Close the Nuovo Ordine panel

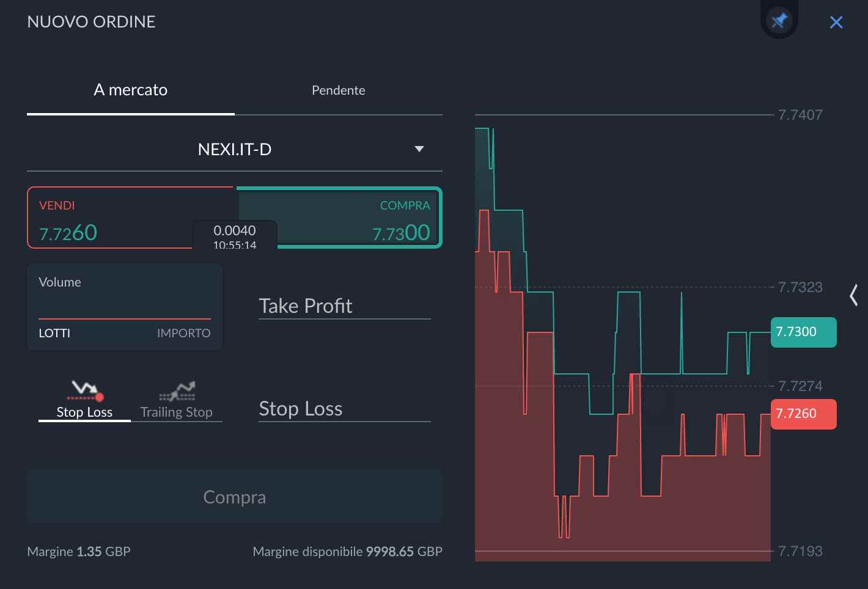[x=836, y=23]
